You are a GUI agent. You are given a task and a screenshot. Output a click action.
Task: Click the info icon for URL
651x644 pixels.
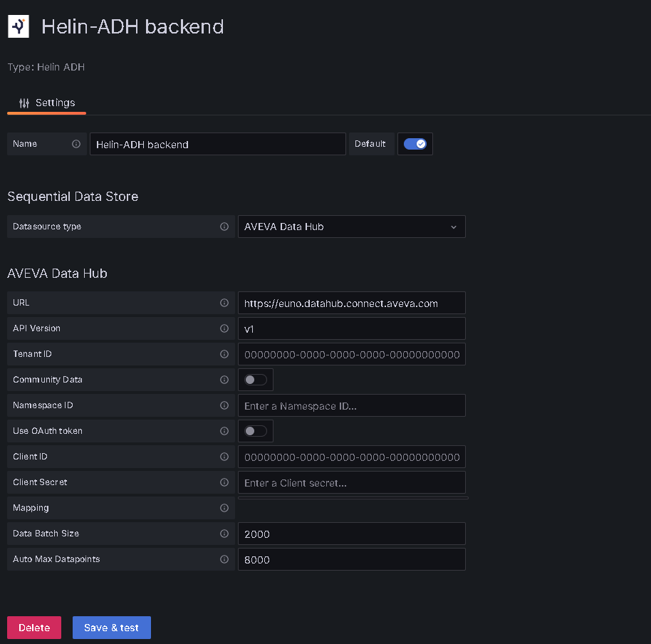pyautogui.click(x=224, y=303)
